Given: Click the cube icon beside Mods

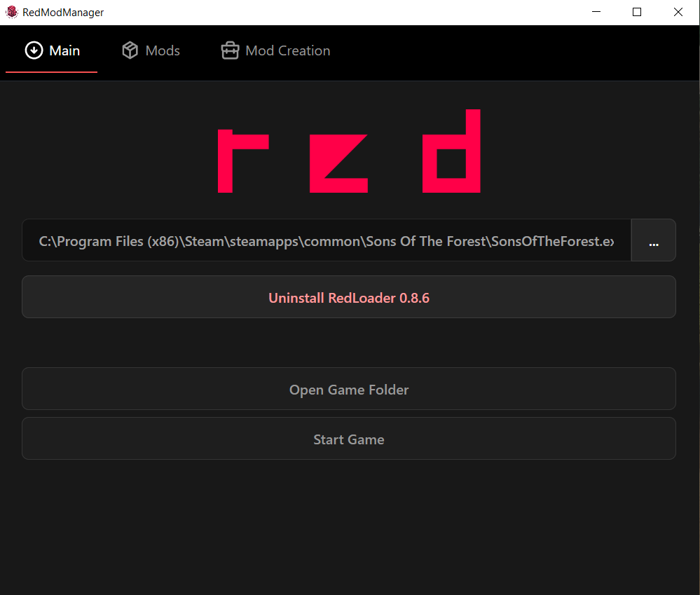Looking at the screenshot, I should (130, 50).
